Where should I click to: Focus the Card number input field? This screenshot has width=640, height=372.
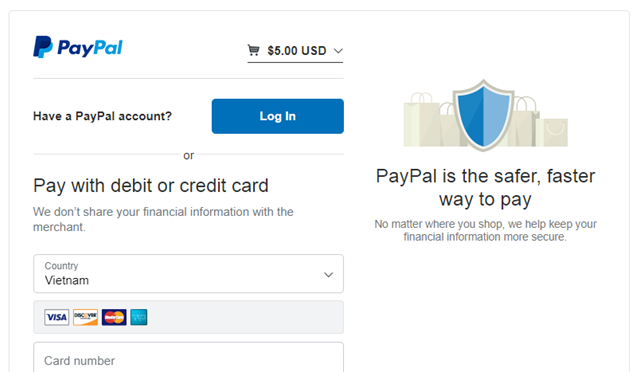coord(189,358)
